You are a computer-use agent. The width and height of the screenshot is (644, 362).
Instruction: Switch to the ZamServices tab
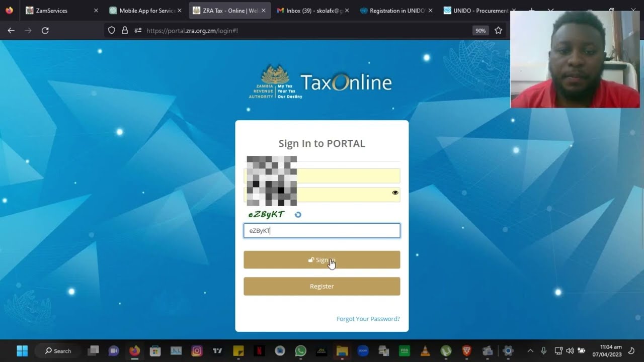[x=61, y=11]
